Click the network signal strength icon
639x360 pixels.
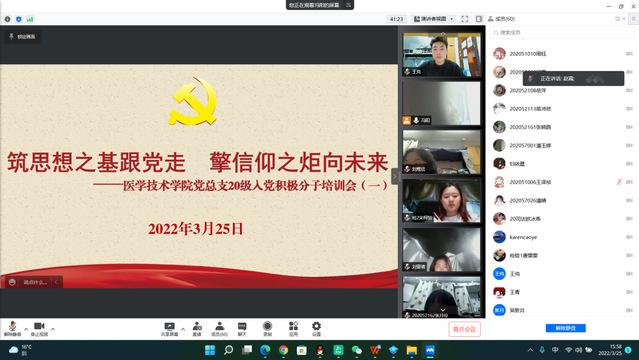30,19
